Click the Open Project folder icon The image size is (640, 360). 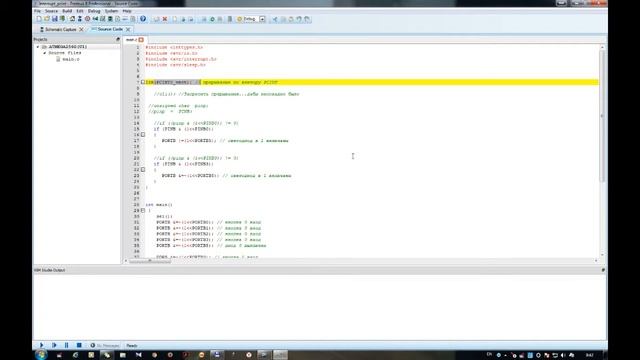(47, 19)
